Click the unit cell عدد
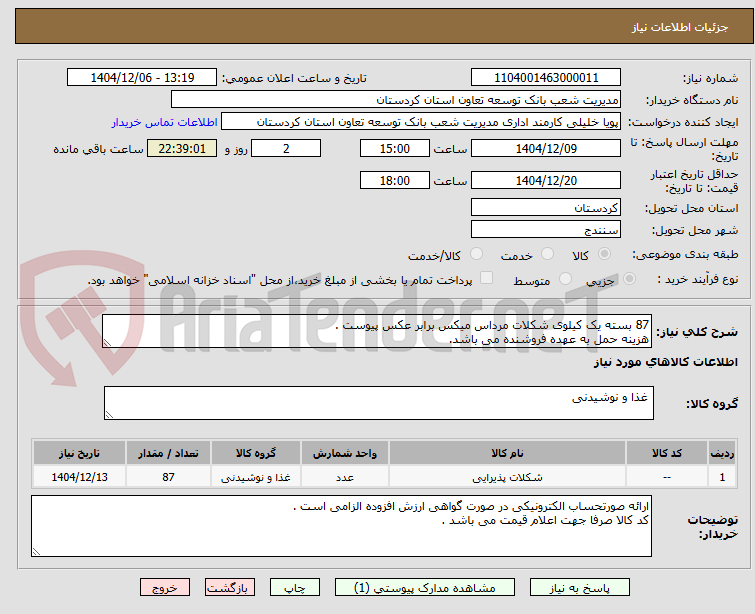This screenshot has width=755, height=614. 345,477
